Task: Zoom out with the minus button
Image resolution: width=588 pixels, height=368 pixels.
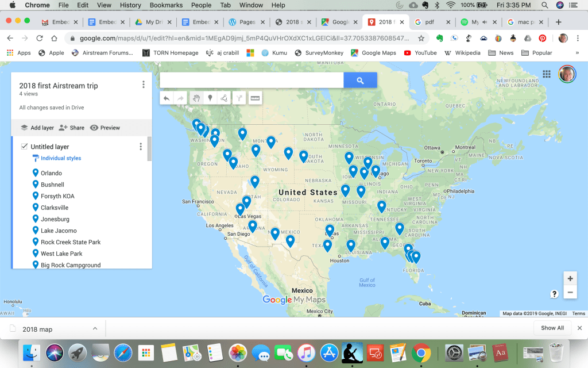Action: coord(570,293)
